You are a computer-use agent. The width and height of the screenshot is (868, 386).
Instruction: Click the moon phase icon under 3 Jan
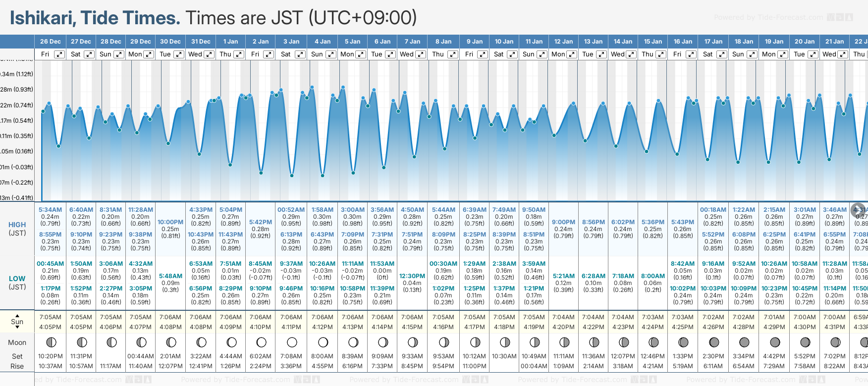pyautogui.click(x=292, y=342)
